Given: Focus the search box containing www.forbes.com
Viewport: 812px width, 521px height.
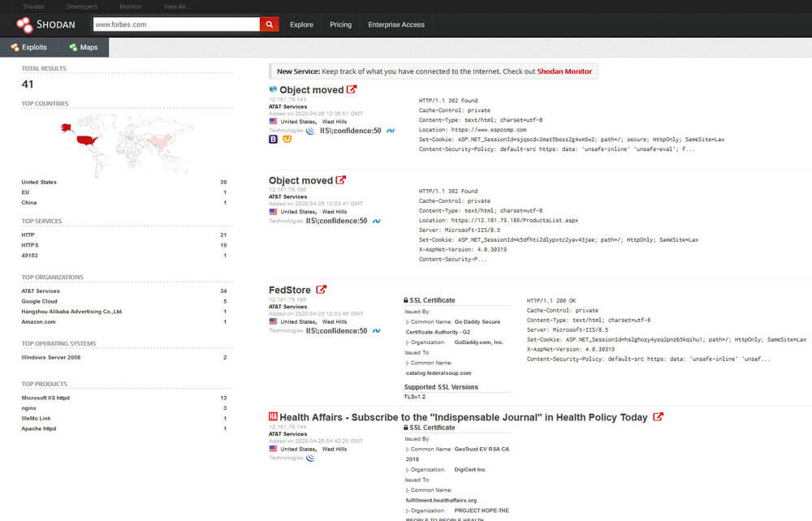Looking at the screenshot, I should 176,24.
